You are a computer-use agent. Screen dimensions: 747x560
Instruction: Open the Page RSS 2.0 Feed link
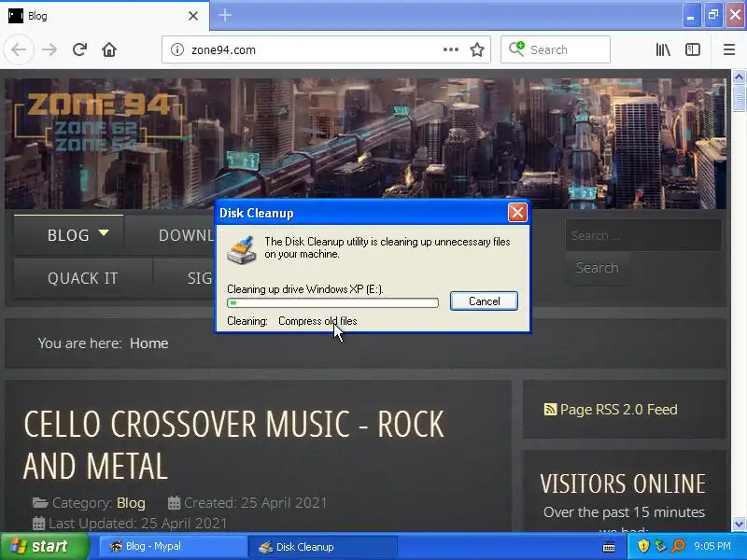611,410
